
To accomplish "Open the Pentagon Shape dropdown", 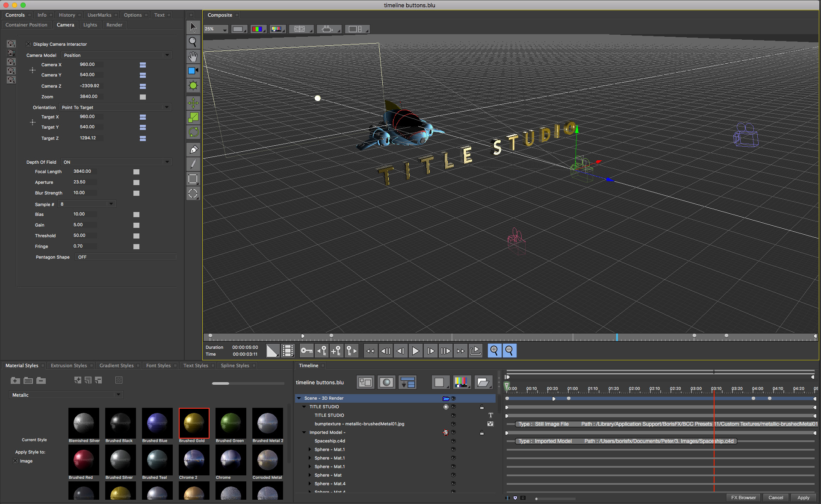I will point(126,257).
